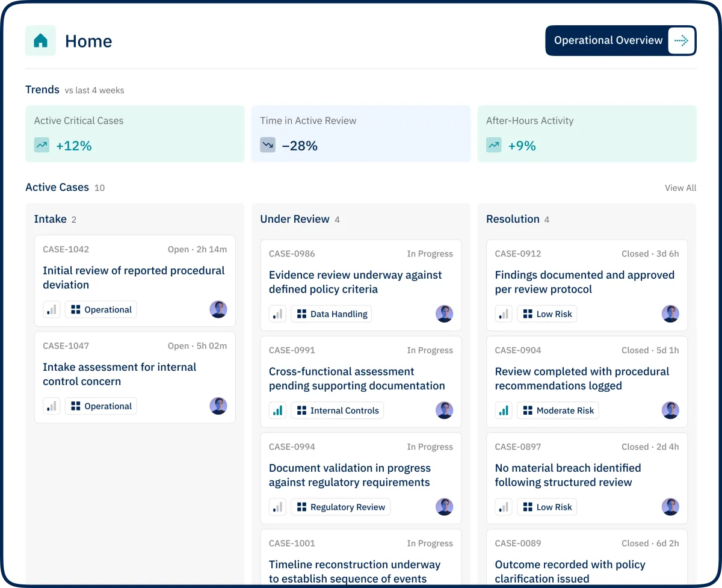Open the CASE-0912 findings documented card title
This screenshot has width=722, height=588.
(584, 282)
